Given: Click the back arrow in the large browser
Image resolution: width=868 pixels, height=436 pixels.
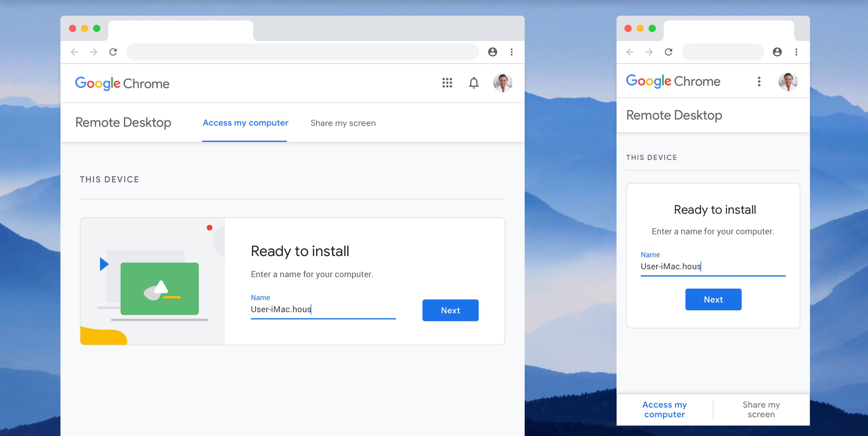Looking at the screenshot, I should [x=75, y=52].
